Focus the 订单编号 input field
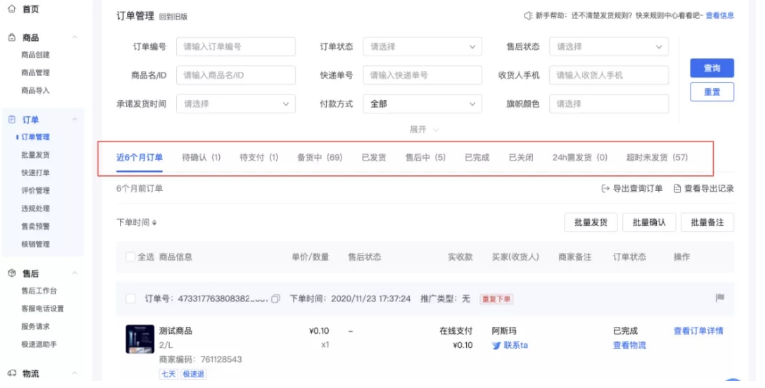The image size is (765, 388). pos(236,47)
